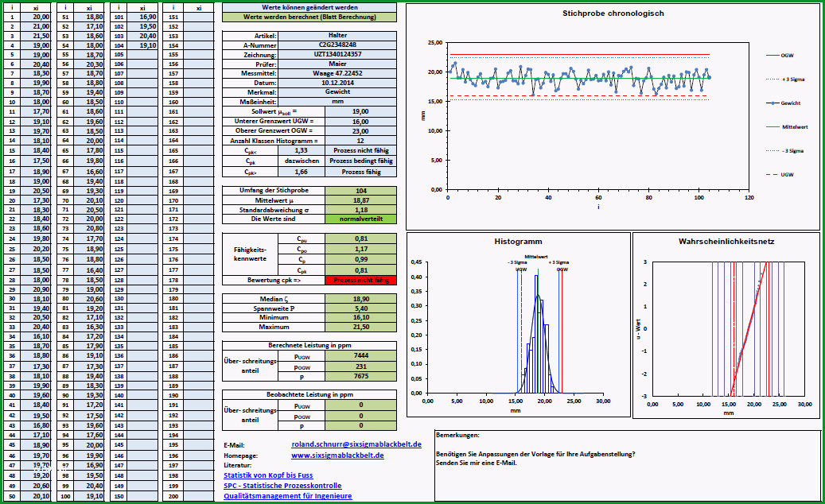Select the Prüfer cell 'Maier'
This screenshot has width=825, height=504.
pos(337,64)
